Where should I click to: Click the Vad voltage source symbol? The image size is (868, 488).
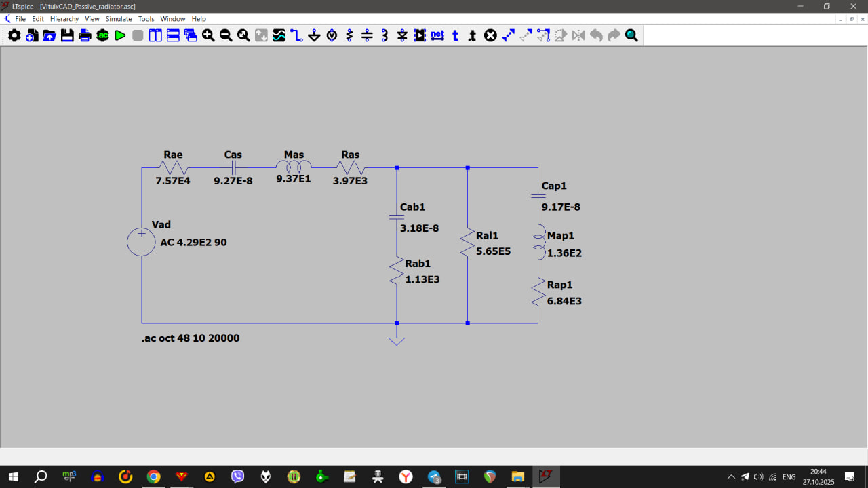point(142,242)
